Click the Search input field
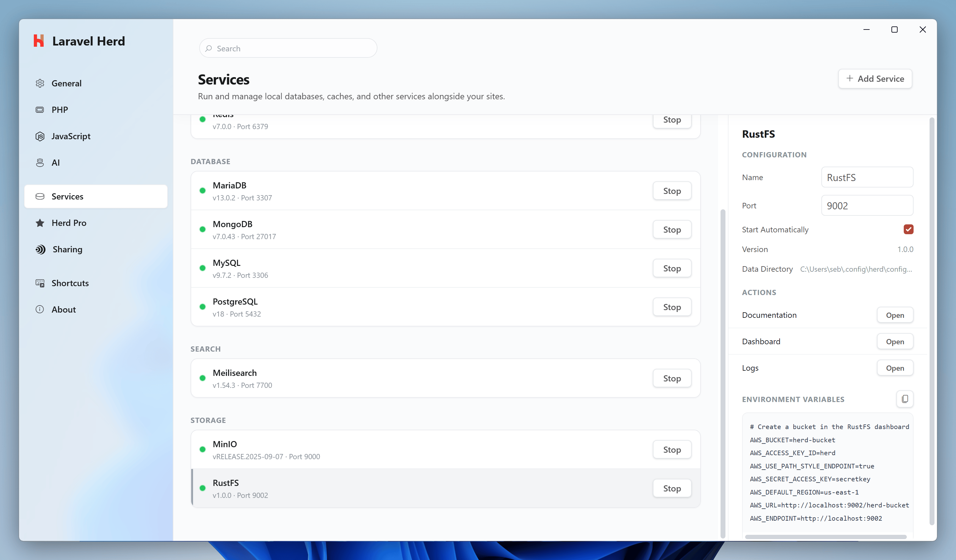Screen dimensions: 956x560 click(288, 48)
